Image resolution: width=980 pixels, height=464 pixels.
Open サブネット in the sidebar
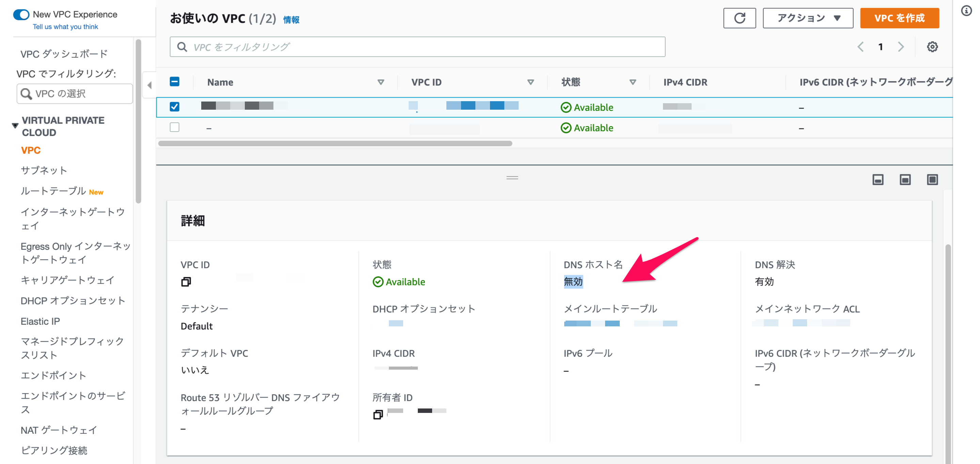pyautogui.click(x=44, y=170)
